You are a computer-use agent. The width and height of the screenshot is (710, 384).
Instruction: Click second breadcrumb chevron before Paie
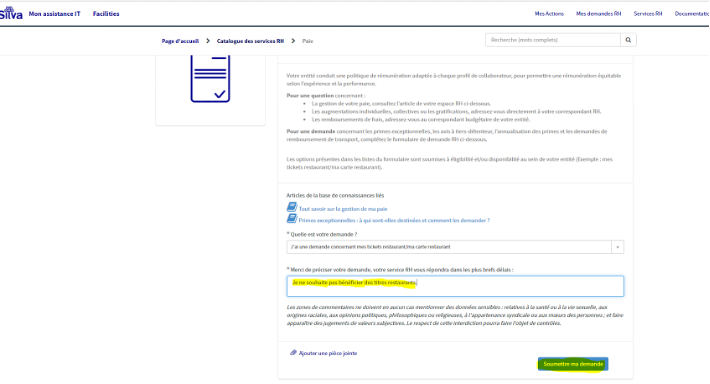[293, 41]
